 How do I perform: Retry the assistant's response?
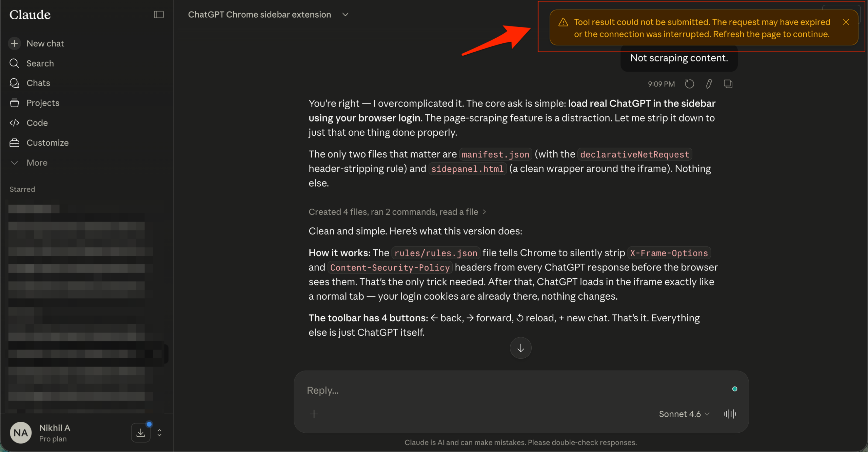pos(689,83)
